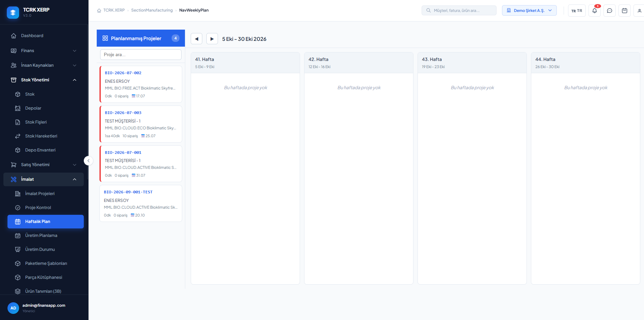644x320 pixels.
Task: Switch language with TR button
Action: coord(577,11)
